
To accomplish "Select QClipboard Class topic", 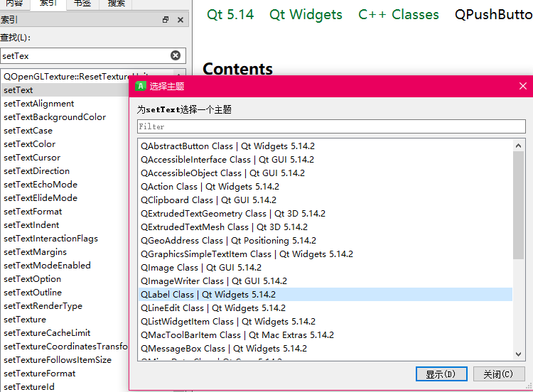I will click(x=325, y=200).
